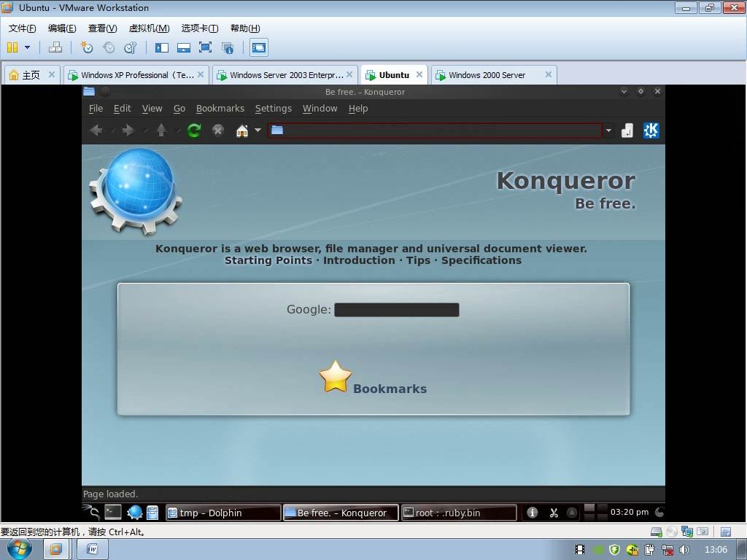
Task: Click the Google search field
Action: click(397, 309)
